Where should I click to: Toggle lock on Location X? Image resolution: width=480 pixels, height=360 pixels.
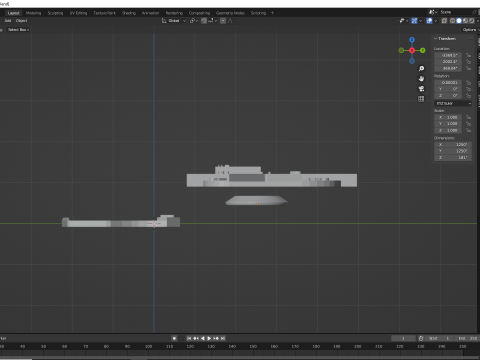pyautogui.click(x=468, y=55)
